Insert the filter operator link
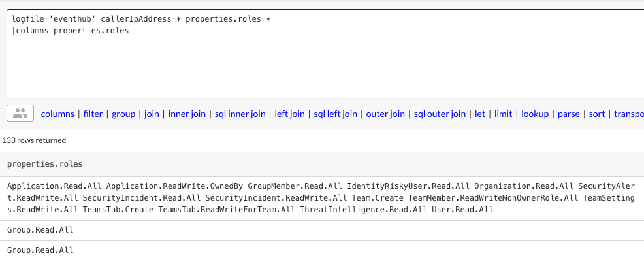 click(93, 114)
